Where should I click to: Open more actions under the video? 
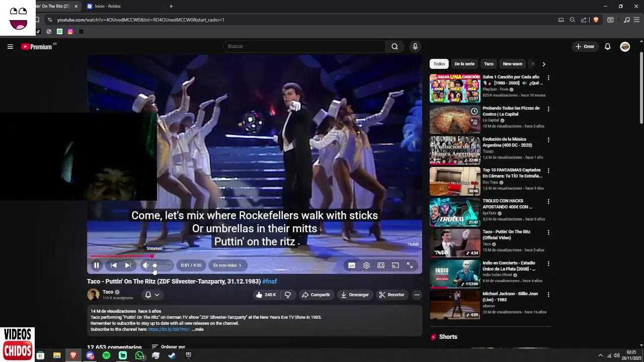pyautogui.click(x=417, y=295)
